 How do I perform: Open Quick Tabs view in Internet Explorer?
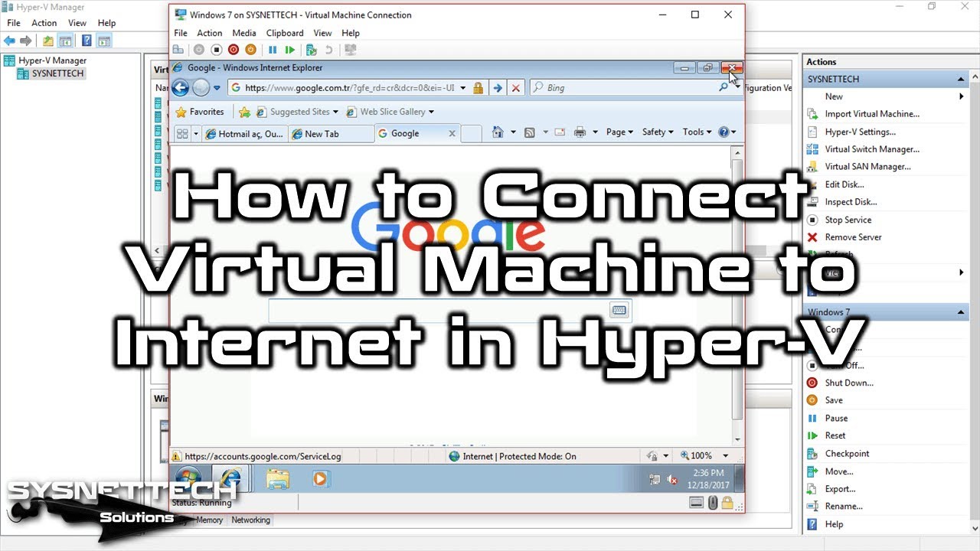point(182,133)
